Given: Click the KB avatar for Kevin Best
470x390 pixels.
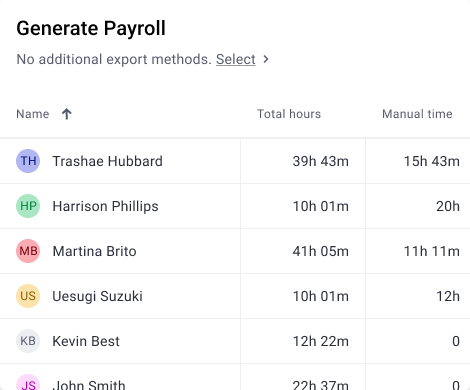Looking at the screenshot, I should coord(28,341).
